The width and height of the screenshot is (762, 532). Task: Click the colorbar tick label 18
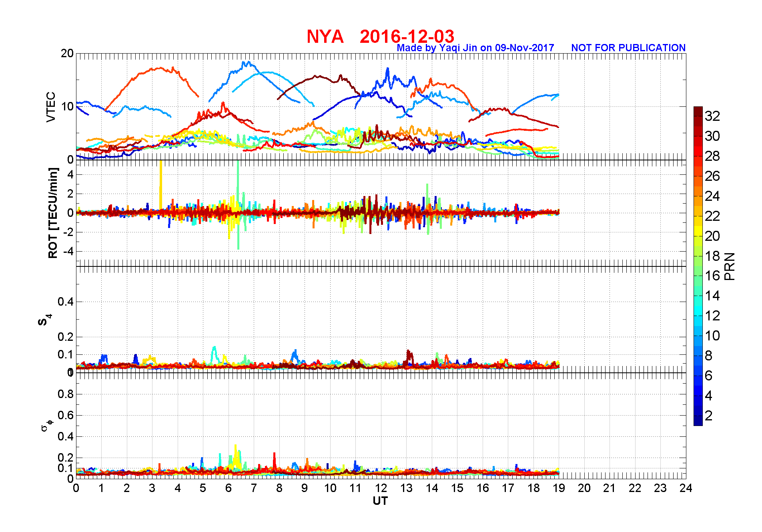pos(712,256)
